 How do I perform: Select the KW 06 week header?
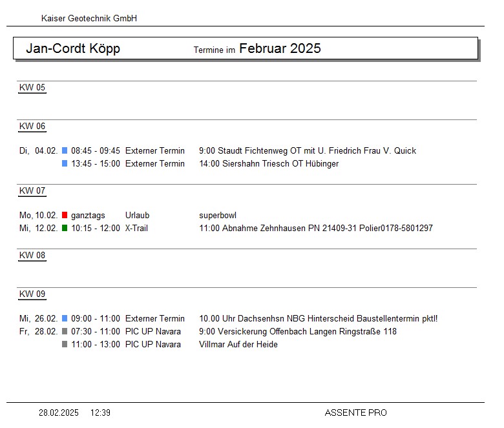pyautogui.click(x=32, y=127)
